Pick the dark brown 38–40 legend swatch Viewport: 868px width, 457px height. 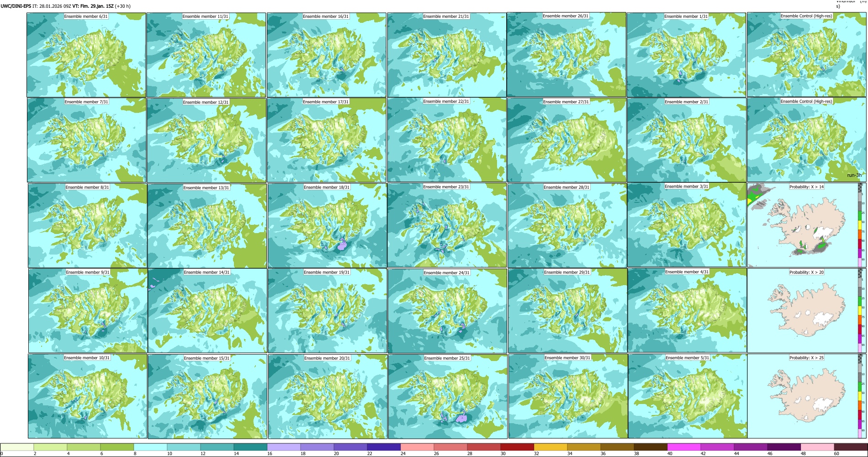pos(651,447)
